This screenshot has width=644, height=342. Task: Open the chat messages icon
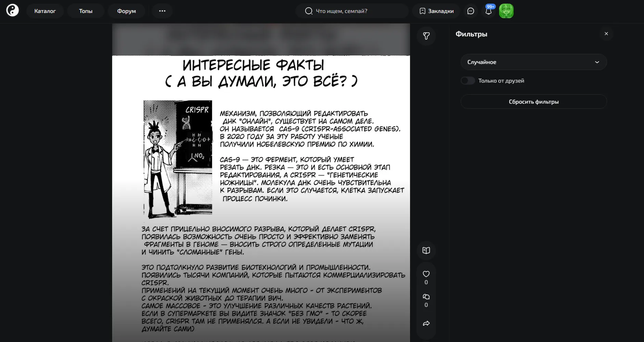pos(471,11)
